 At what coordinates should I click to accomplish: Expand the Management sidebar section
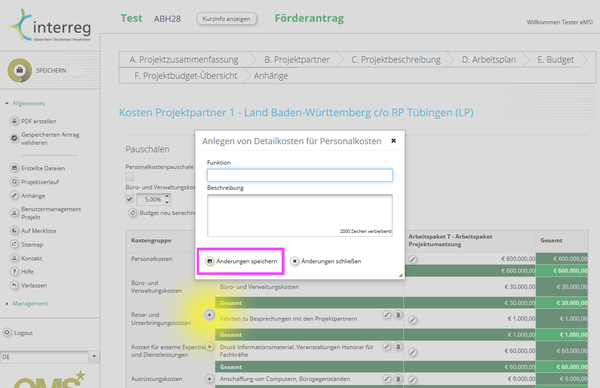[7, 303]
